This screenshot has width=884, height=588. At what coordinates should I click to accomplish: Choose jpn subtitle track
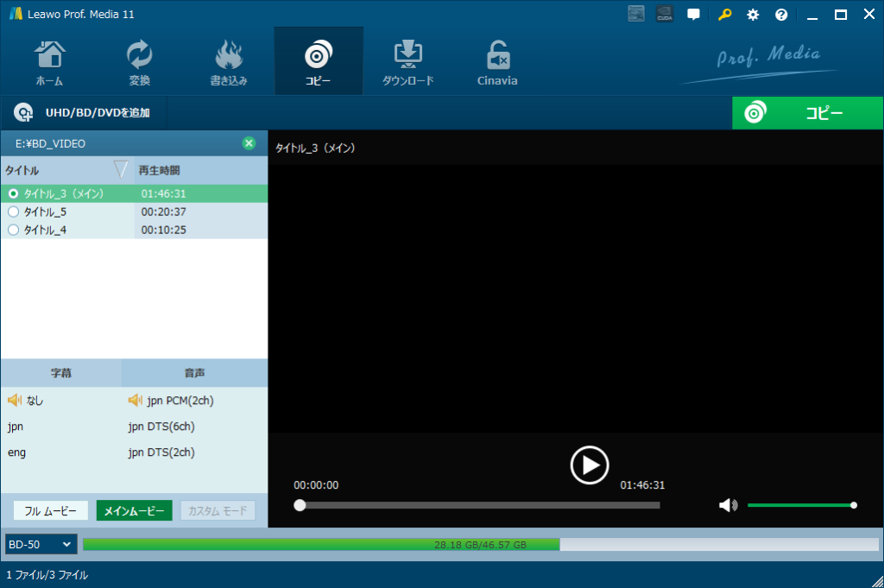[16, 427]
